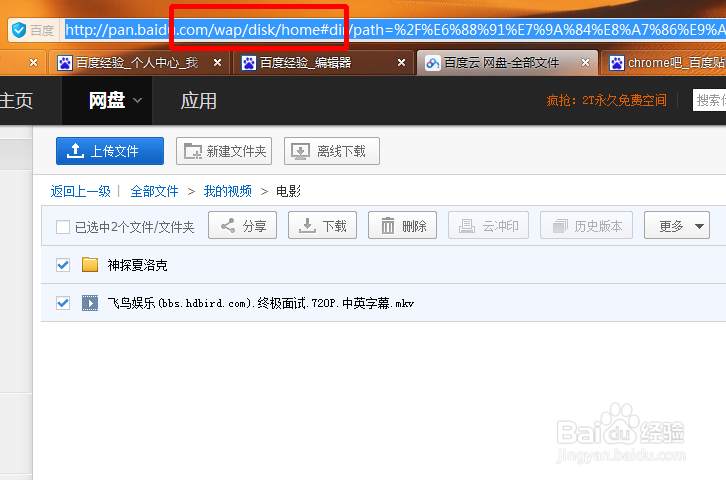Click the 分享 share button
This screenshot has height=480, width=726.
[243, 225]
